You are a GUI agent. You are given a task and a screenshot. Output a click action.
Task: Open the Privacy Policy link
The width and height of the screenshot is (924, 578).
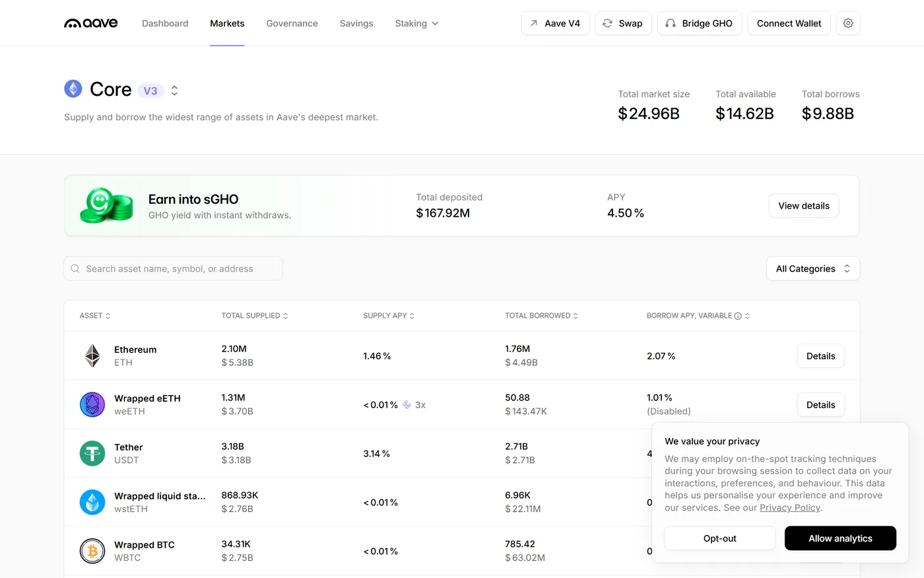pos(789,508)
